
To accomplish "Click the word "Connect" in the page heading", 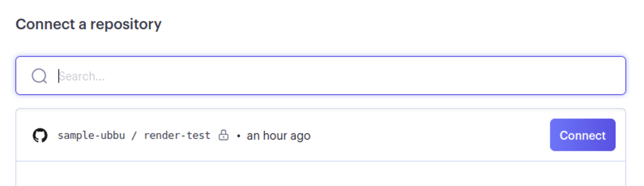I will (45, 24).
